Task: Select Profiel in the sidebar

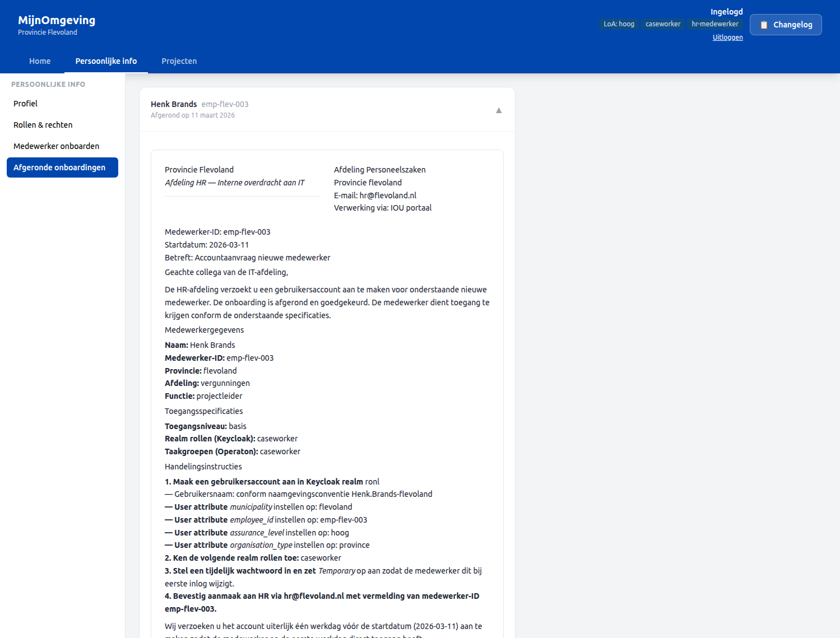Action: tap(25, 104)
